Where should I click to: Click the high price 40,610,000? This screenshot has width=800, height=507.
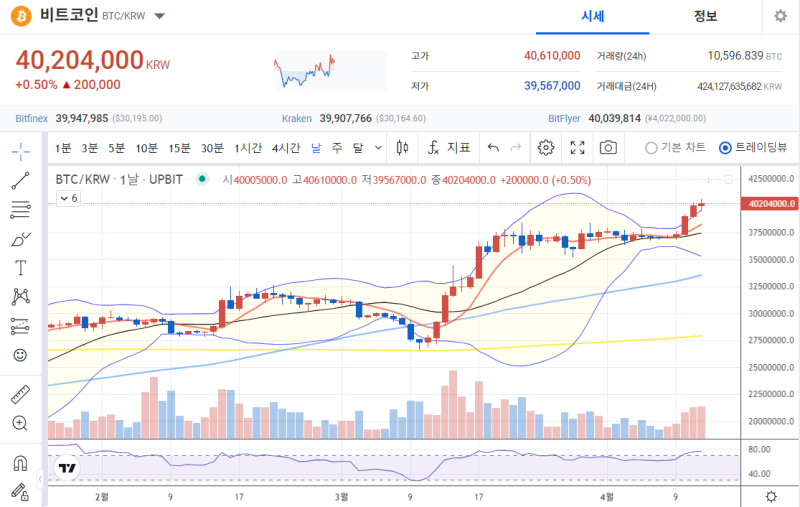click(x=552, y=56)
